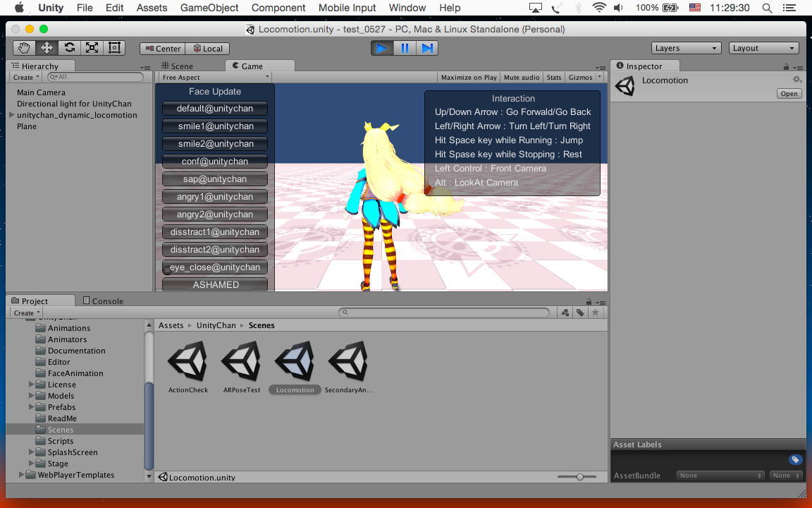Image resolution: width=812 pixels, height=508 pixels.
Task: Expand the Models folder
Action: click(31, 396)
